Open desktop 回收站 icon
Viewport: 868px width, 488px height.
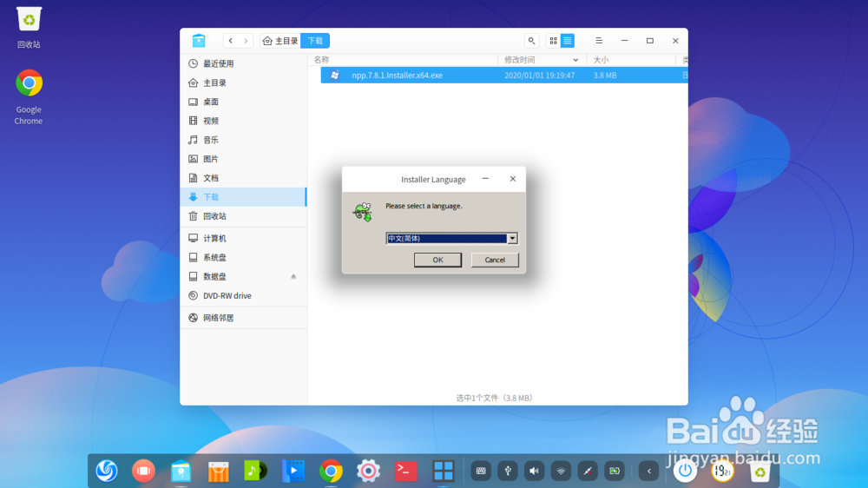(29, 28)
